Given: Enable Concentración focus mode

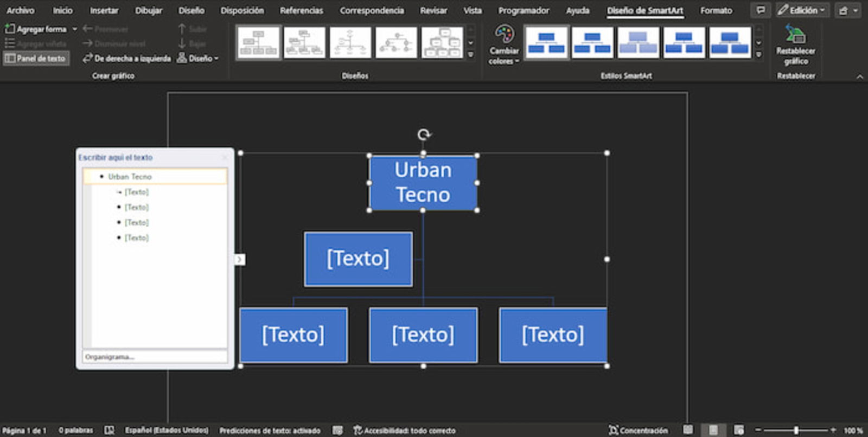Looking at the screenshot, I should 638,430.
